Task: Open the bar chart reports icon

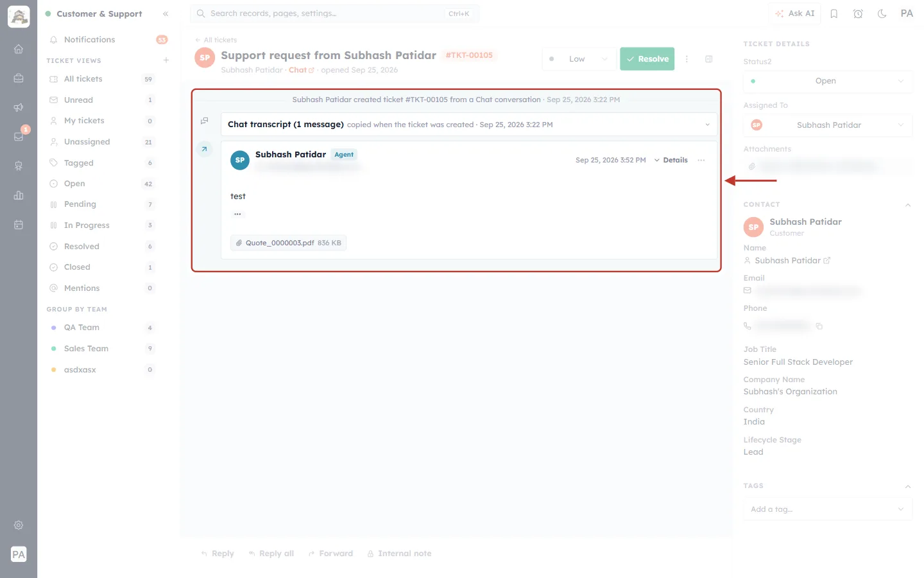Action: [x=19, y=195]
